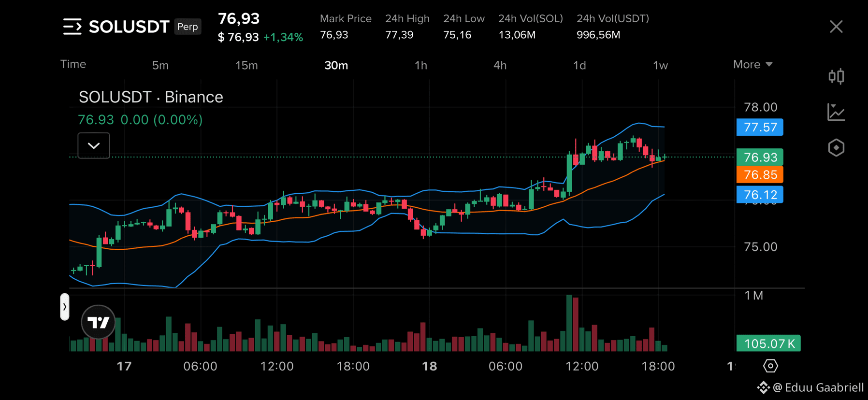
Task: Click the tallest volume bar near 12:00 on 18
Action: pos(569,323)
